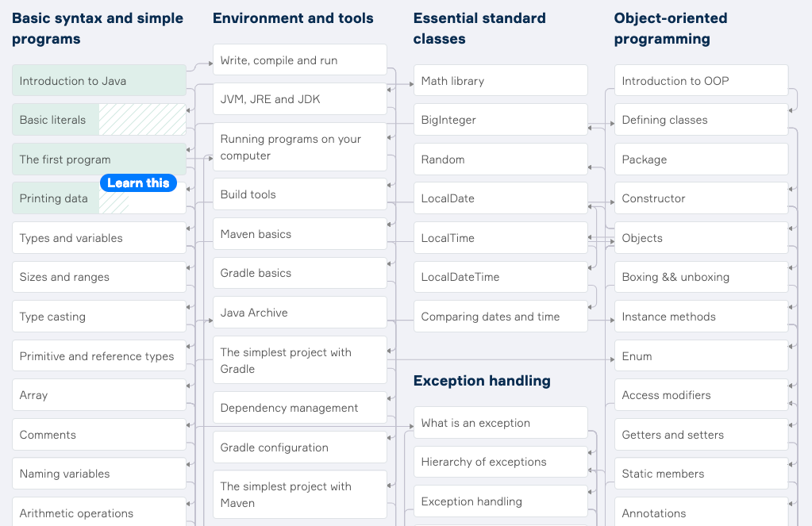Screen dimensions: 812x526
Task: Open the Boxing && unboxing topic
Action: pyautogui.click(x=700, y=276)
